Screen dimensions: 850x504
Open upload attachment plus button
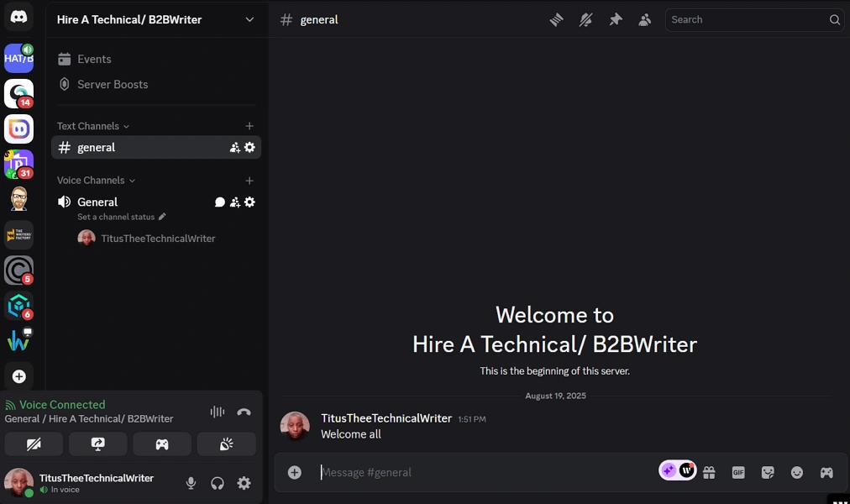[294, 473]
